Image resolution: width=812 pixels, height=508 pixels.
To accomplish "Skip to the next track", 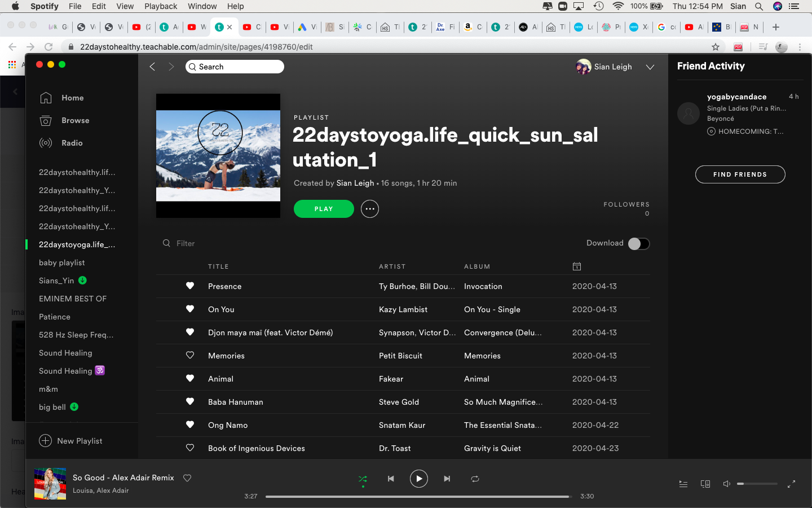I will coord(447,479).
